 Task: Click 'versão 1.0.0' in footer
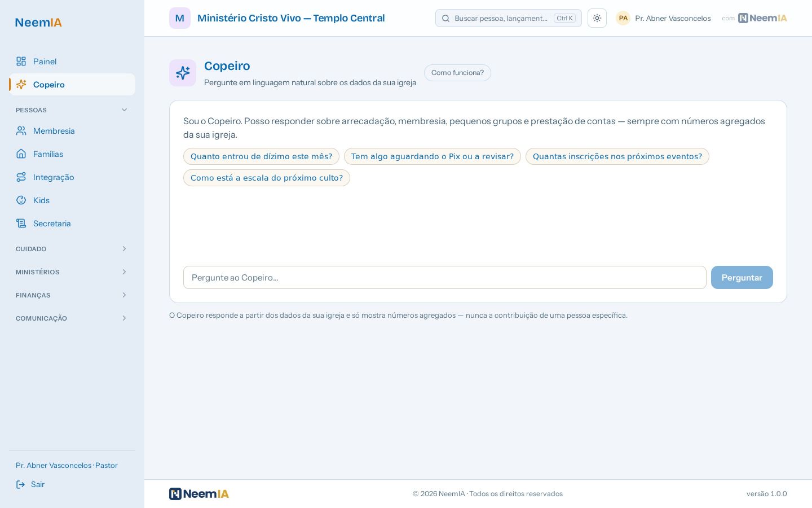pos(767,494)
